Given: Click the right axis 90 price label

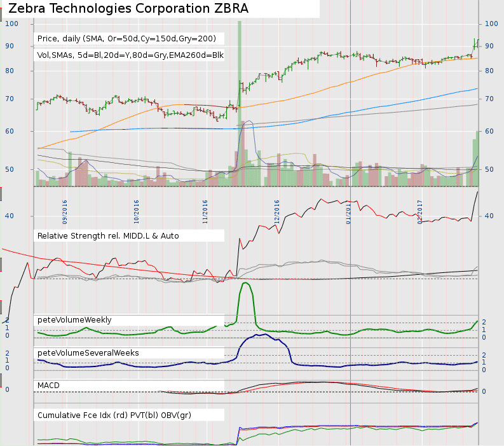Looking at the screenshot, I should tap(489, 46).
